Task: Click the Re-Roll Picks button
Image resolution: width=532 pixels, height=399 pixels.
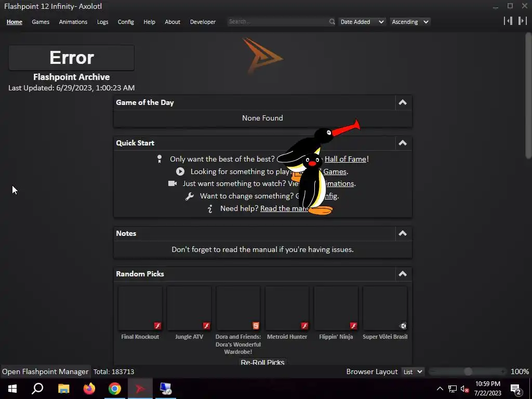Action: tap(262, 362)
